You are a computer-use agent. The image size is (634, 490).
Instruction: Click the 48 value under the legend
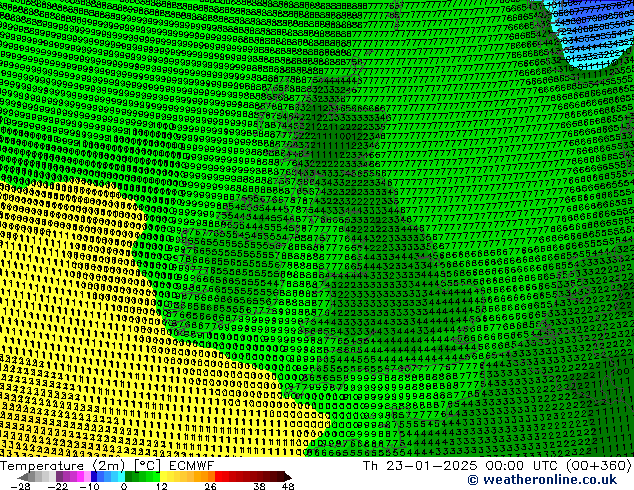coord(288,486)
